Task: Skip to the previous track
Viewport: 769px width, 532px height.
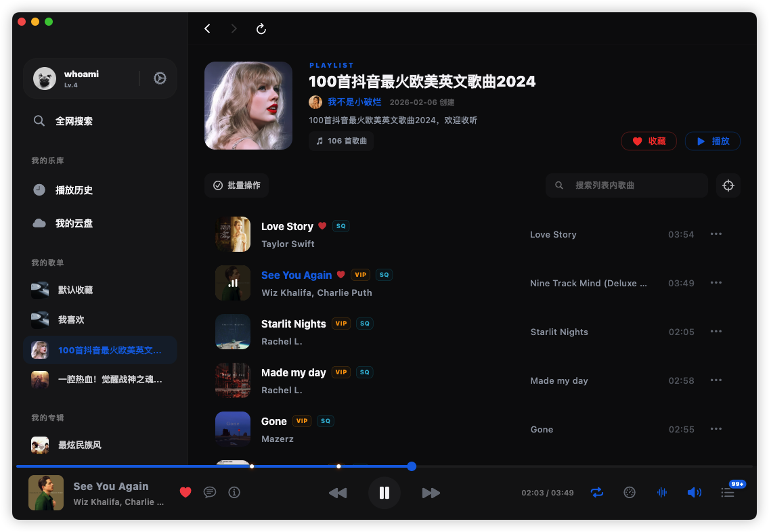Action: 337,493
